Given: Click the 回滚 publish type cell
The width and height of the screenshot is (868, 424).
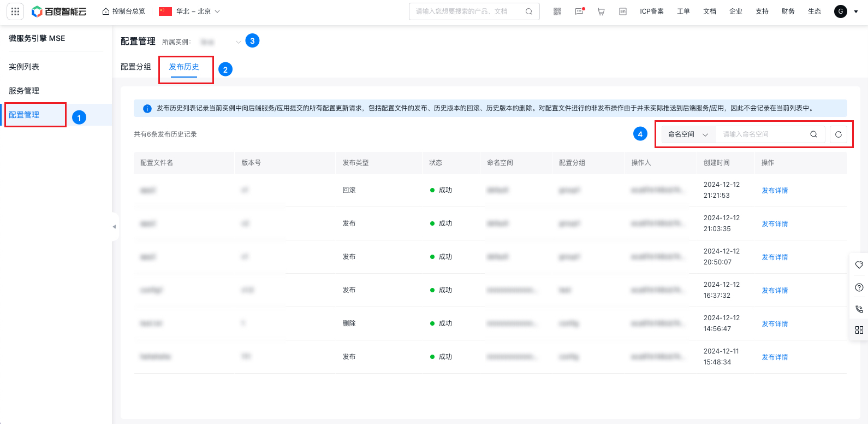Looking at the screenshot, I should pos(349,190).
